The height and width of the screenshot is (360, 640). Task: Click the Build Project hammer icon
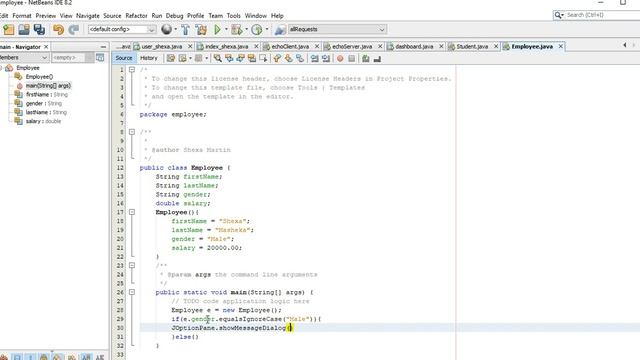coord(185,29)
